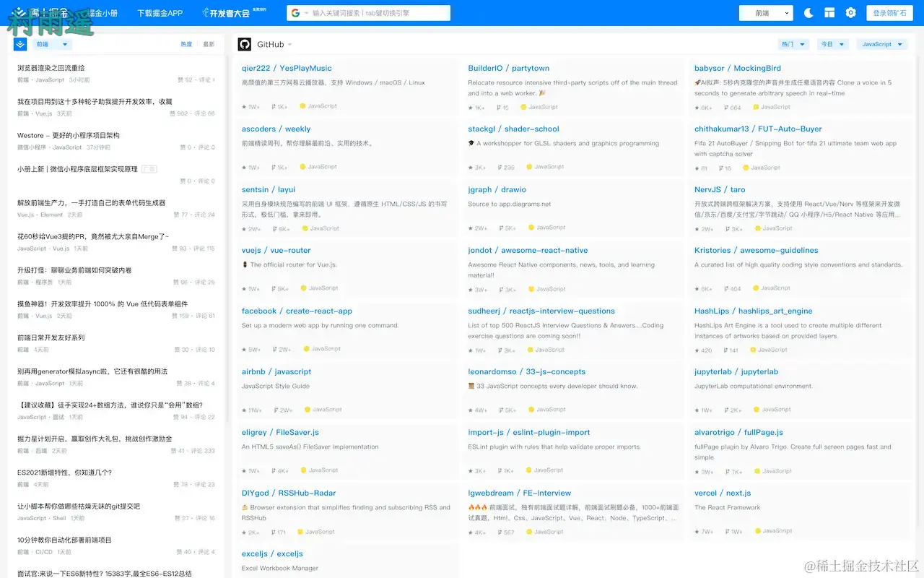924x578 pixels.
Task: Click the fork icon on airbnb / javascript
Action: pos(276,410)
